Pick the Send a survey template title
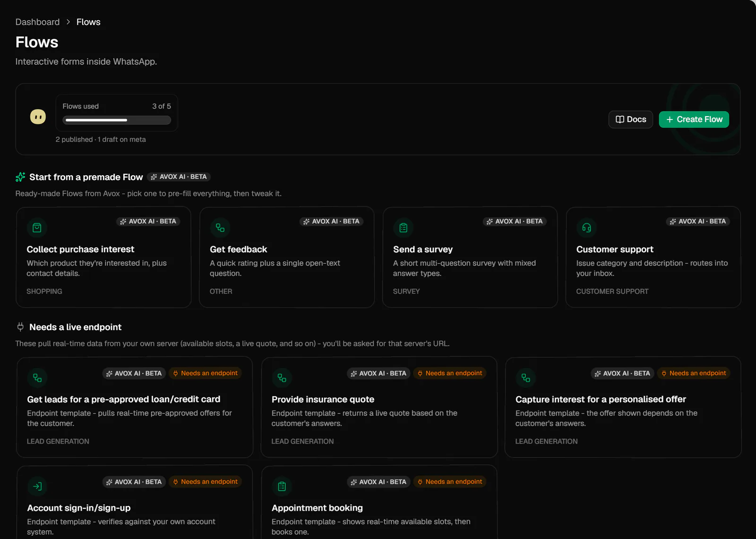This screenshot has width=756, height=539. 423,249
